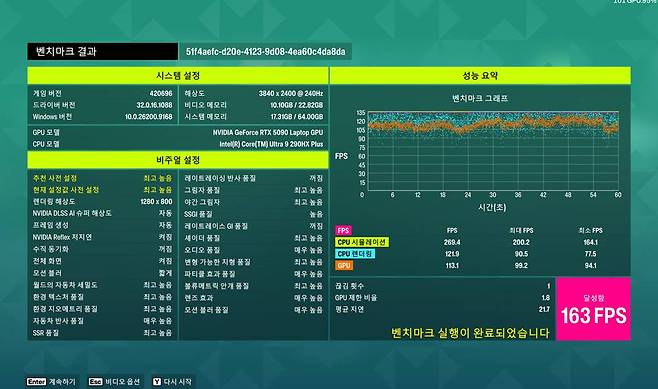Image resolution: width=658 pixels, height=389 pixels.
Task: Select the Y 다시 시작 restart prompt
Action: pos(172,381)
